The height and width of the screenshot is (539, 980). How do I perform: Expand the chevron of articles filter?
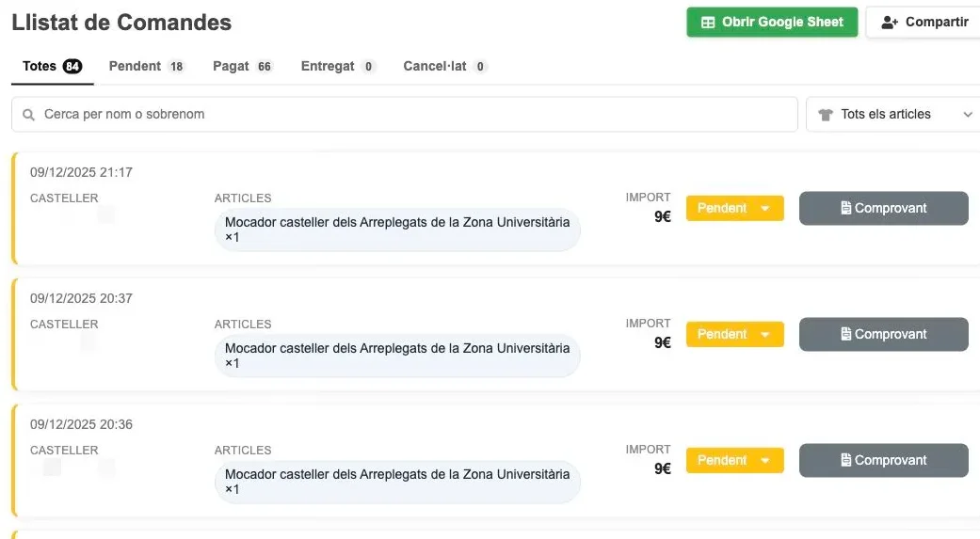pos(968,115)
